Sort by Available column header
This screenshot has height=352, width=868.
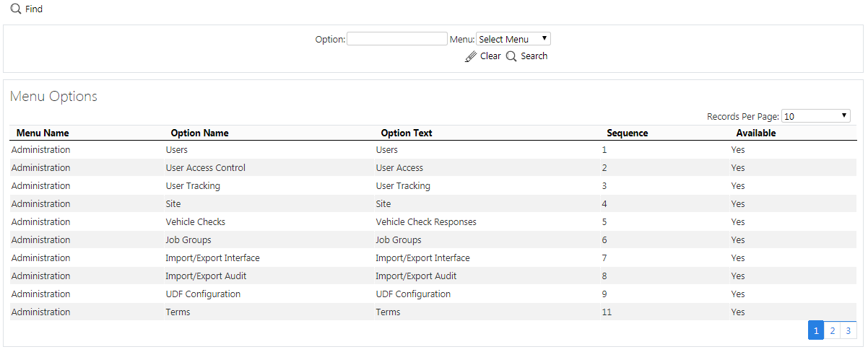pos(756,133)
